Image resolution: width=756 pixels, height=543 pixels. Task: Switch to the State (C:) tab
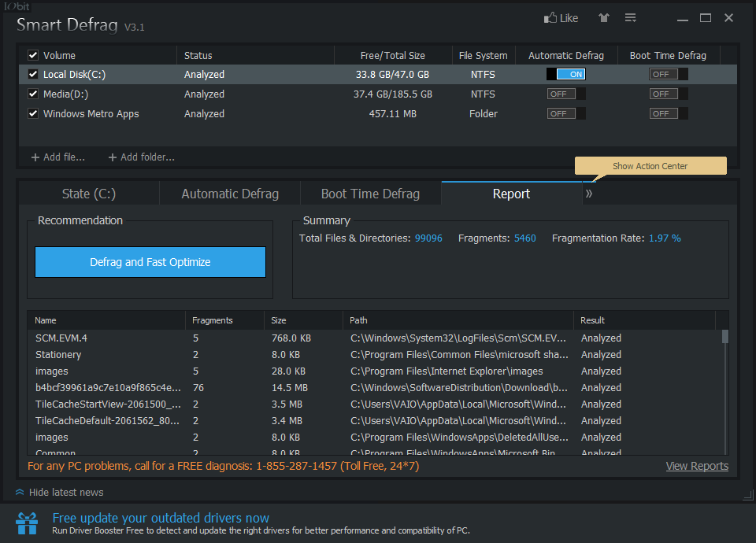pyautogui.click(x=89, y=194)
